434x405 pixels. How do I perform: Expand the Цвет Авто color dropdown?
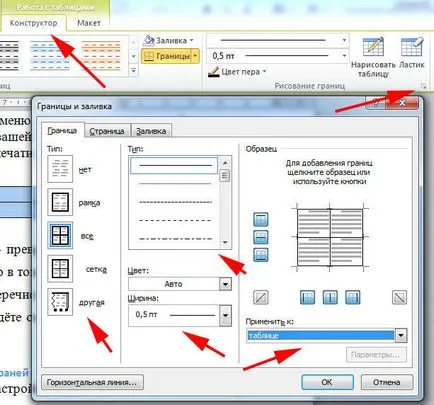[x=225, y=284]
